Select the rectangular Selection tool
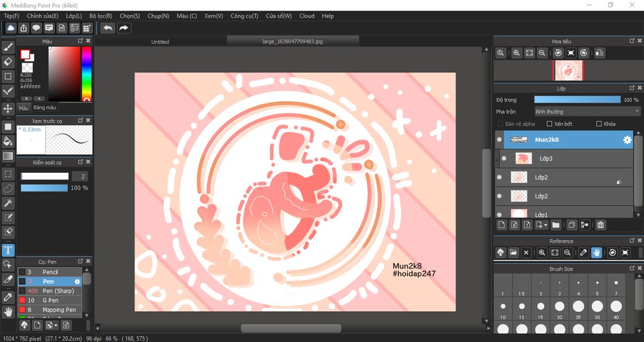This screenshot has width=644, height=342. click(8, 174)
